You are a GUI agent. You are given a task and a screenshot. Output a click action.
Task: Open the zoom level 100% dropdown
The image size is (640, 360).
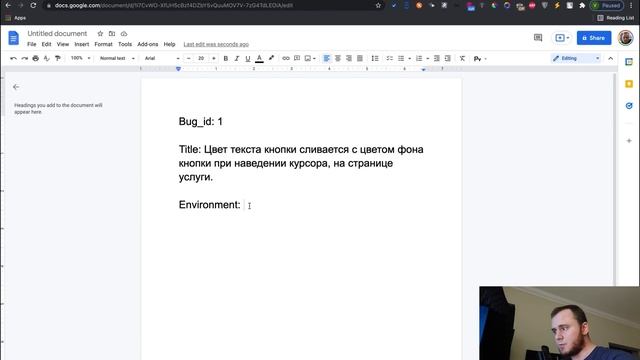point(80,58)
